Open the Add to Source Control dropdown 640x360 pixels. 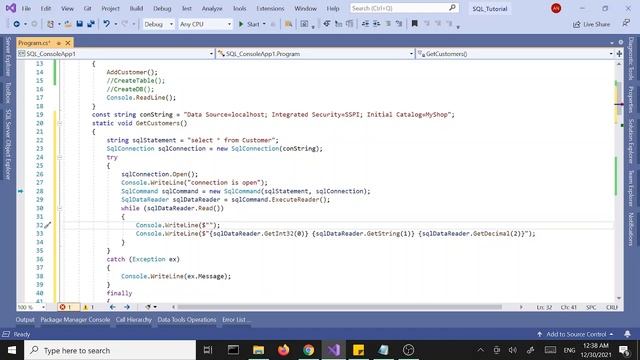pyautogui.click(x=575, y=334)
